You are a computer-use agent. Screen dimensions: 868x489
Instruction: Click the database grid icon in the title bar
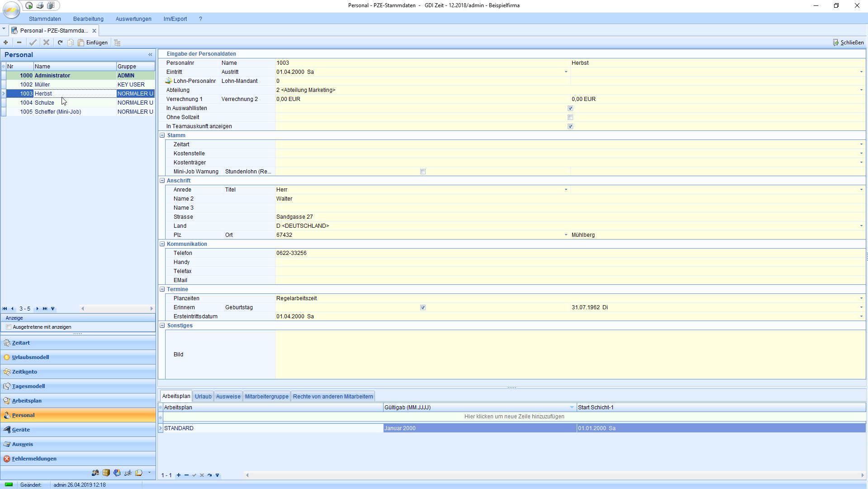pyautogui.click(x=51, y=5)
